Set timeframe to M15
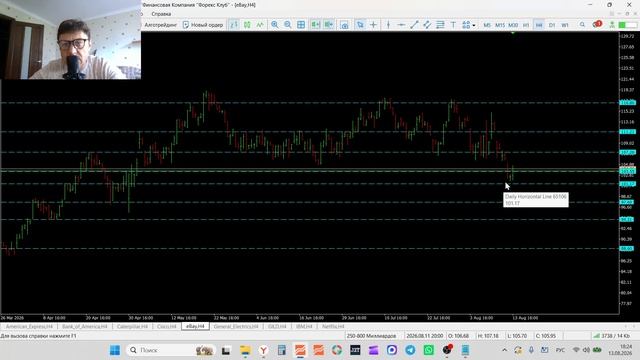Image resolution: width=640 pixels, height=360 pixels. pos(500,25)
